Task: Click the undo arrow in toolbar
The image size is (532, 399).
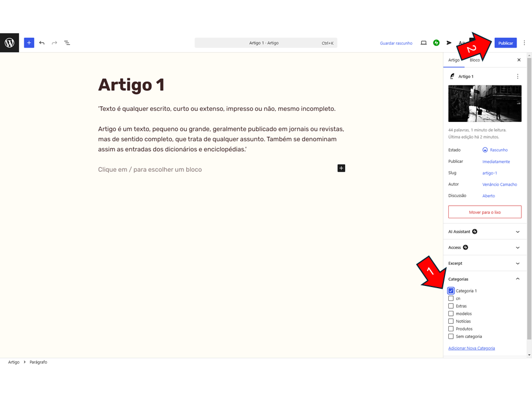Action: [x=42, y=43]
